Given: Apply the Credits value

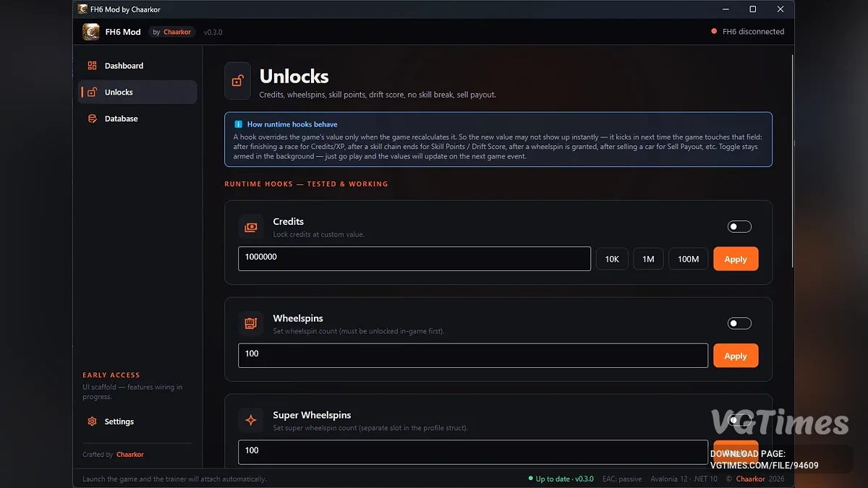Looking at the screenshot, I should click(x=736, y=259).
